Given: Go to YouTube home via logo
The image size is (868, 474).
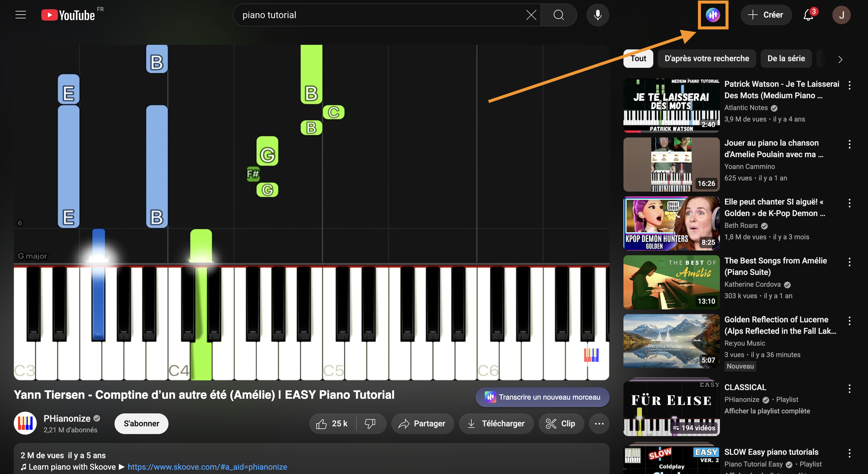Looking at the screenshot, I should pos(68,15).
